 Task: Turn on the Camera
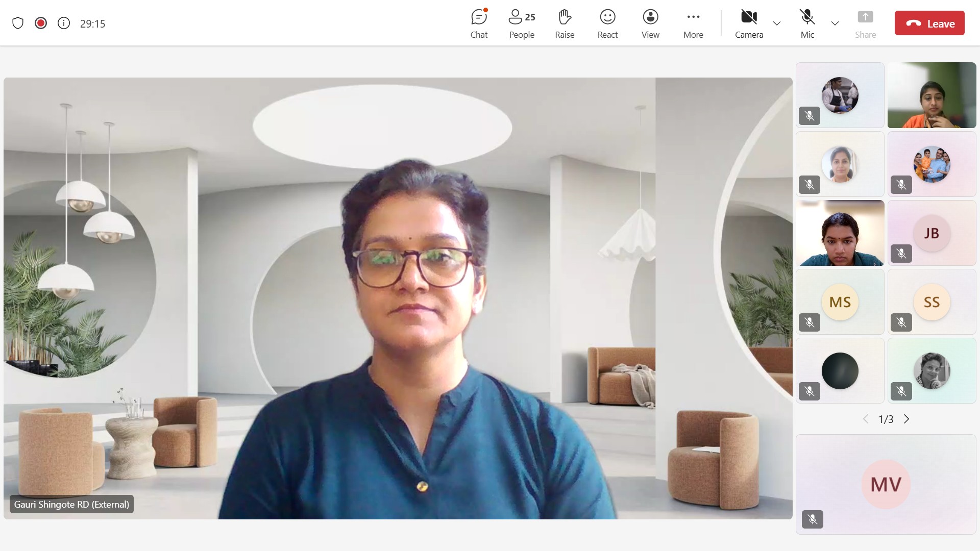pyautogui.click(x=749, y=23)
